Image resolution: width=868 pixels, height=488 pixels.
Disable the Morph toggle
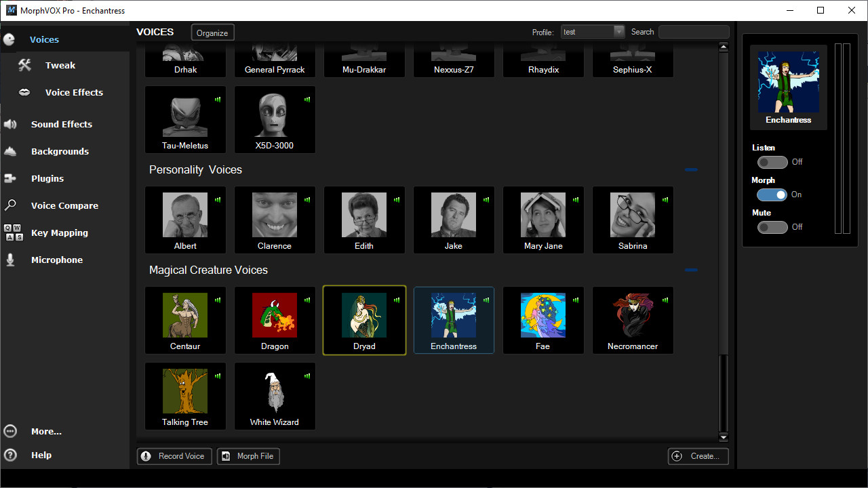coord(772,195)
